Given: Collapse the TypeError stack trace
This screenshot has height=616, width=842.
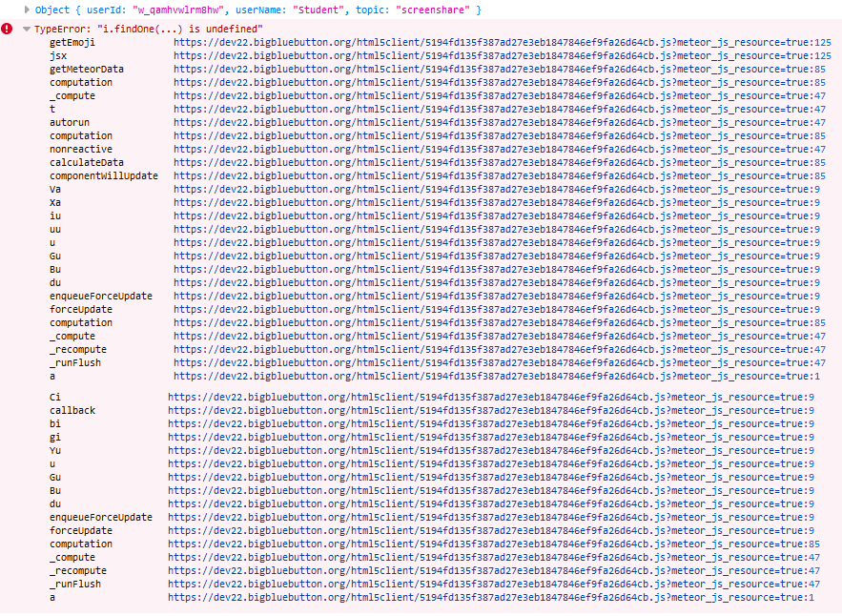Looking at the screenshot, I should tap(25, 29).
